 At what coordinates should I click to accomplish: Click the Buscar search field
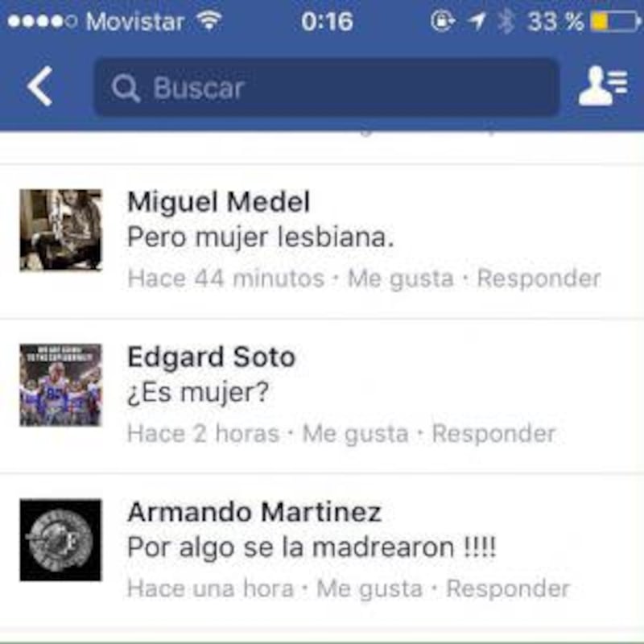(x=327, y=88)
